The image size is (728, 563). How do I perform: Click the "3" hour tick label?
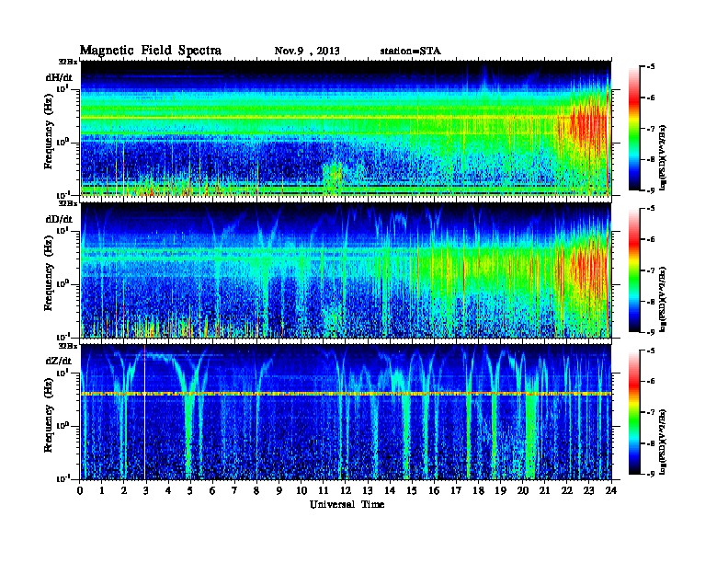pyautogui.click(x=146, y=490)
